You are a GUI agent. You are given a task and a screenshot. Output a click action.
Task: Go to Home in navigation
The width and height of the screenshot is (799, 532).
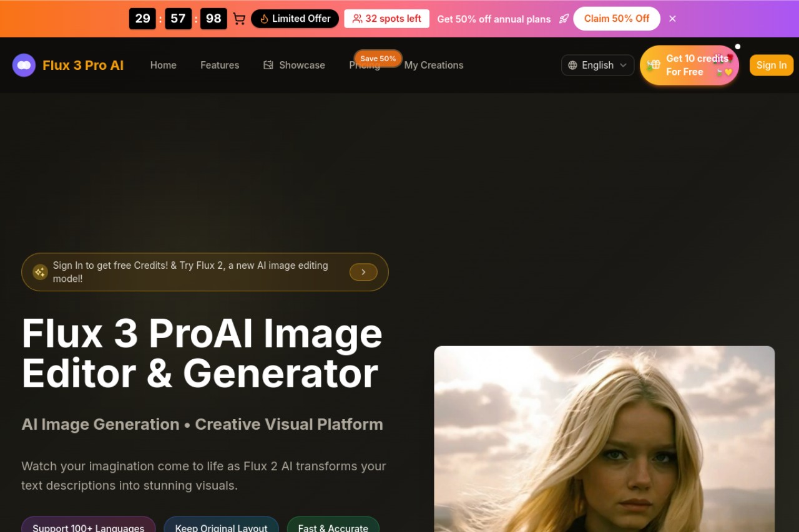pos(164,65)
